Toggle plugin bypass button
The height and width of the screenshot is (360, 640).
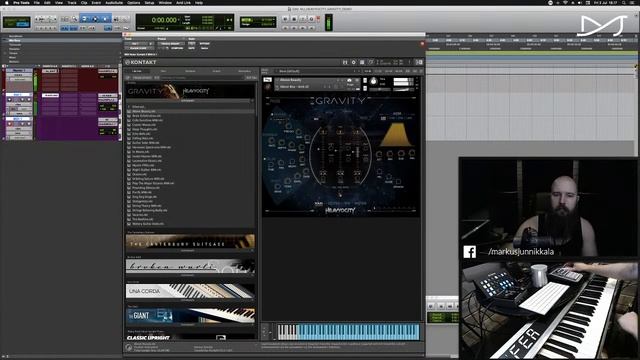tap(205, 43)
